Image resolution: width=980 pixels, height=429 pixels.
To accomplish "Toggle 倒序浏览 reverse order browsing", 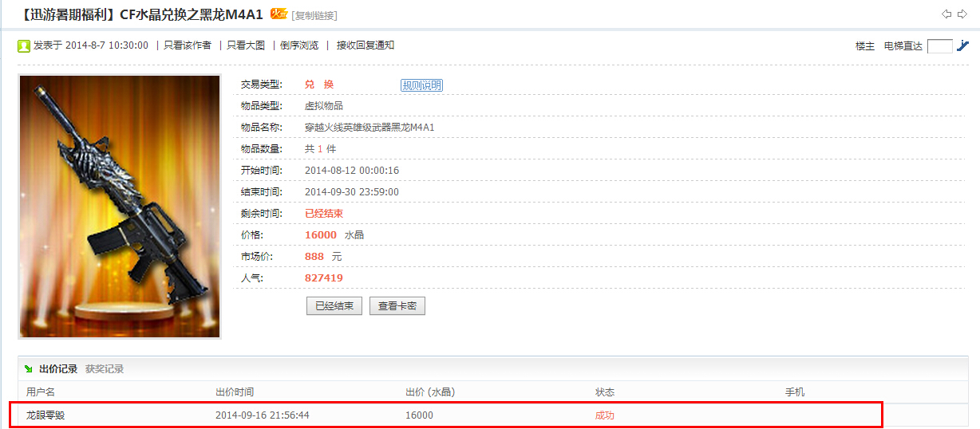I will tap(299, 45).
